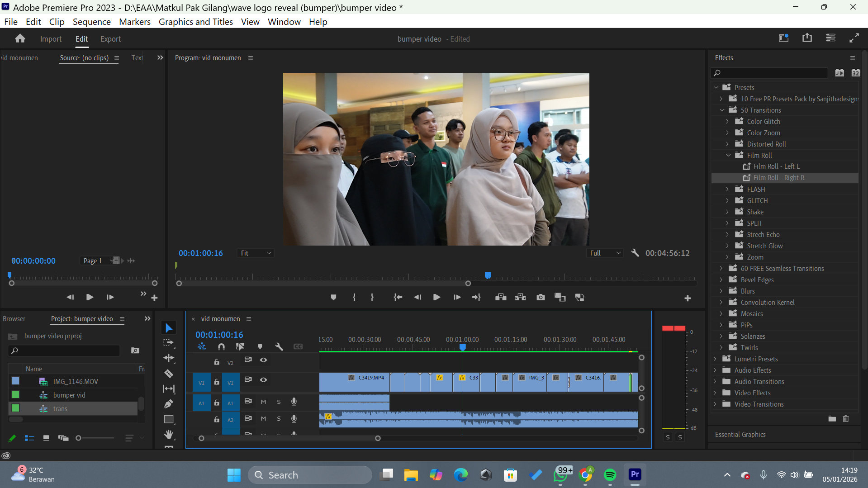Expand the Color Glitch presets folder

tap(727, 121)
